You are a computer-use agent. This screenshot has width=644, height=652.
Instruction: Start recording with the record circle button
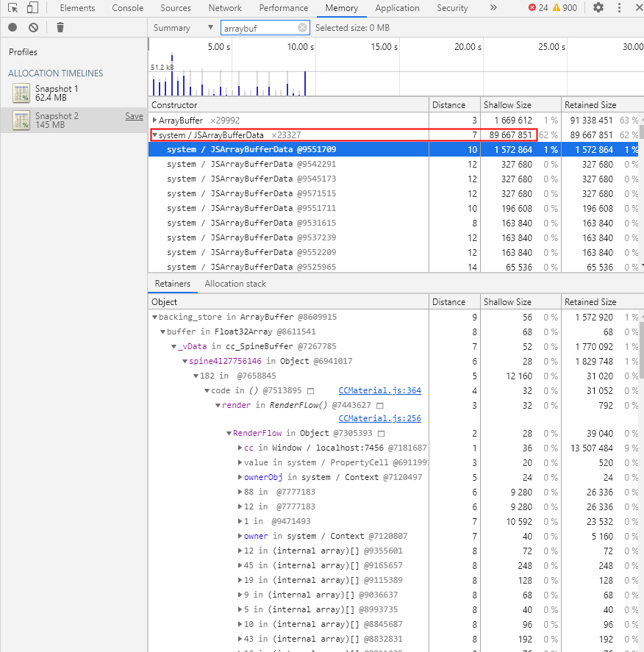point(12,28)
